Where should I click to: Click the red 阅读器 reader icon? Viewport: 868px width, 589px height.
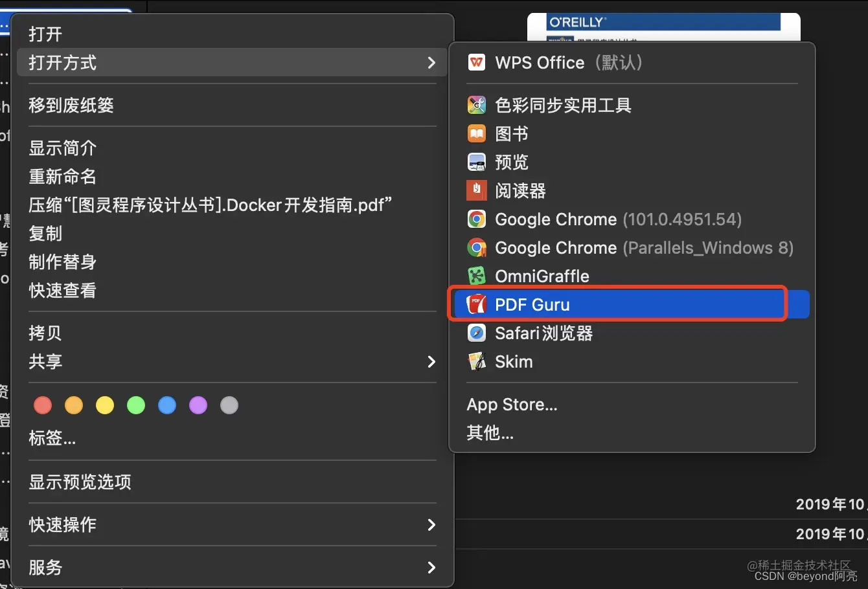tap(477, 191)
